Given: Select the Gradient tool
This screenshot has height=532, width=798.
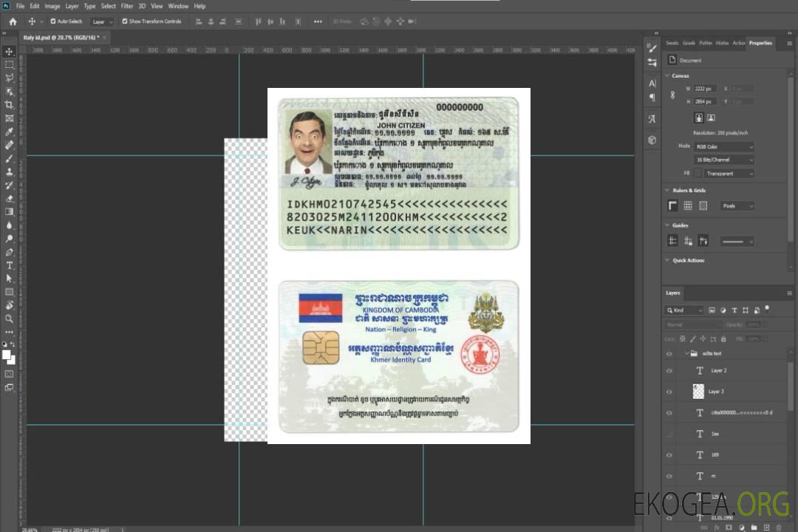Looking at the screenshot, I should pos(9,212).
